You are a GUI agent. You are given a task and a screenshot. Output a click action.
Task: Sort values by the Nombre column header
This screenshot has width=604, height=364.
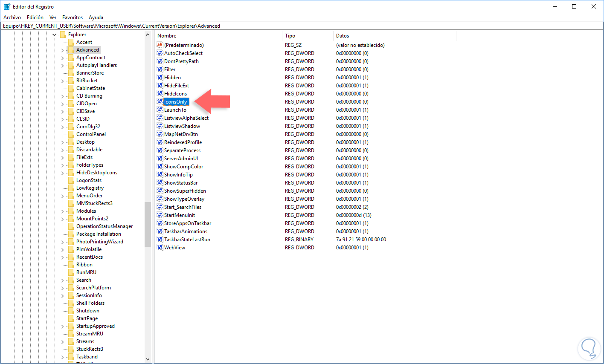click(218, 36)
